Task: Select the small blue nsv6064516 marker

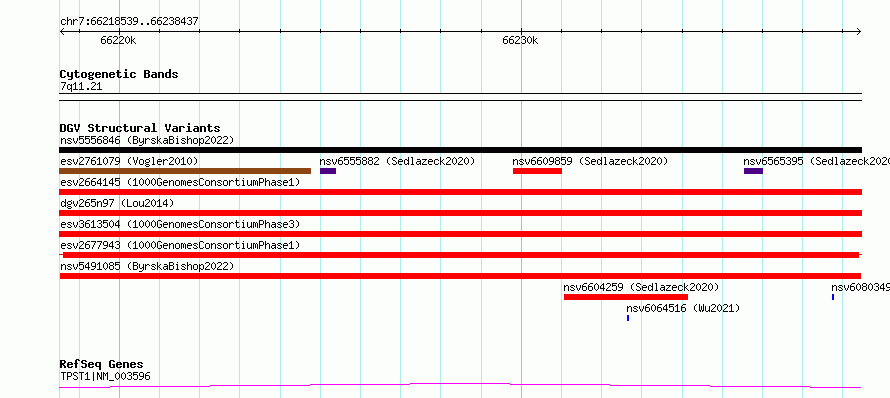Action: [x=628, y=318]
